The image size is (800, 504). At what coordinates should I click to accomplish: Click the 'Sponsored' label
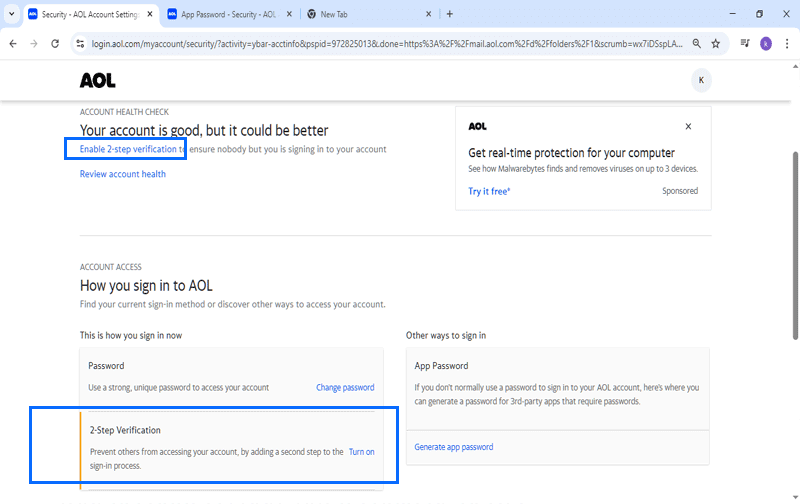tap(680, 191)
